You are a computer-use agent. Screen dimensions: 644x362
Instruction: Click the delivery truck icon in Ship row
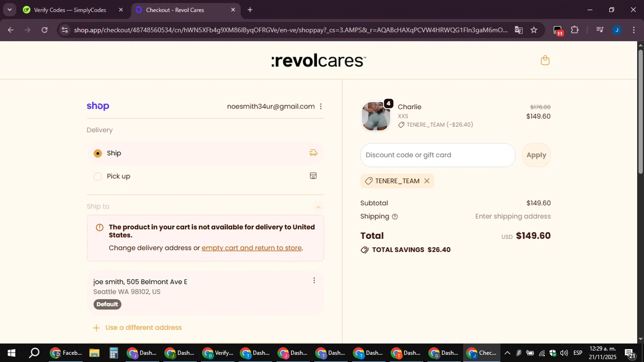coord(313,153)
